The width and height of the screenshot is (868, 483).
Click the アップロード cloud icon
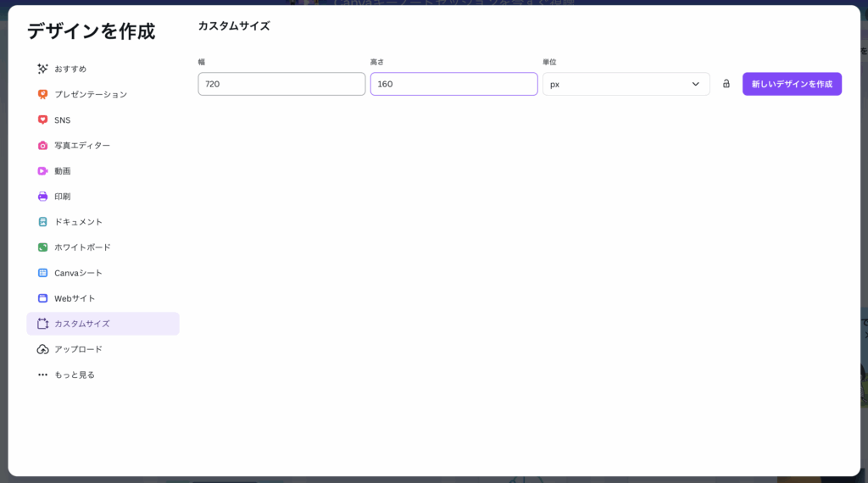42,349
